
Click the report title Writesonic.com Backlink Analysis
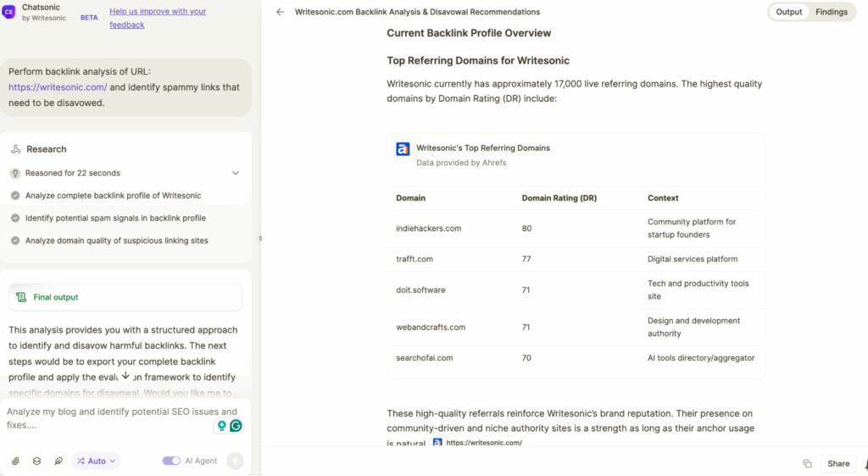click(417, 12)
